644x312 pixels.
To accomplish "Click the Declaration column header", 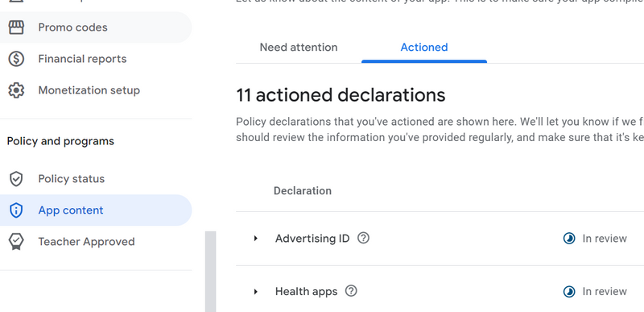I will (303, 191).
